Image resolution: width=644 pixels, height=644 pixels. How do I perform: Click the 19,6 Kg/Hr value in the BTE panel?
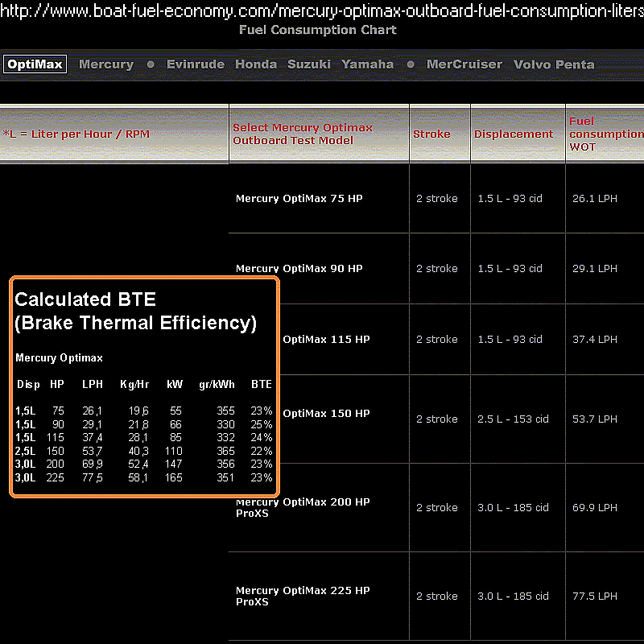(138, 411)
